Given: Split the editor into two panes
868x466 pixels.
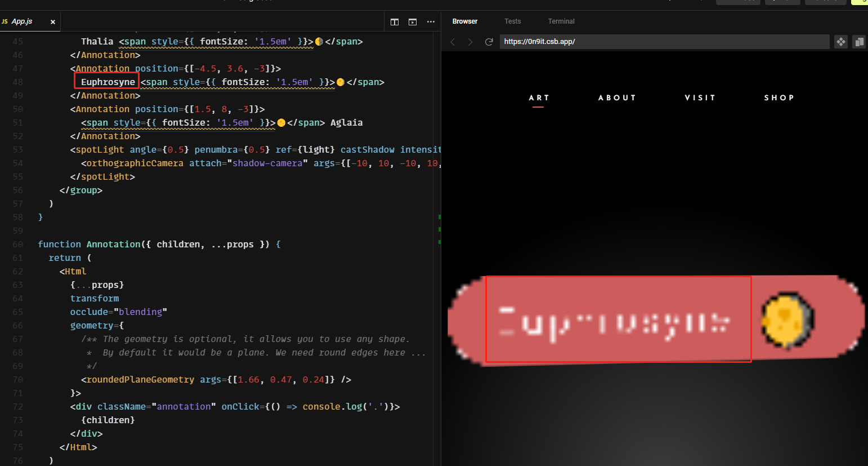Looking at the screenshot, I should click(x=394, y=21).
